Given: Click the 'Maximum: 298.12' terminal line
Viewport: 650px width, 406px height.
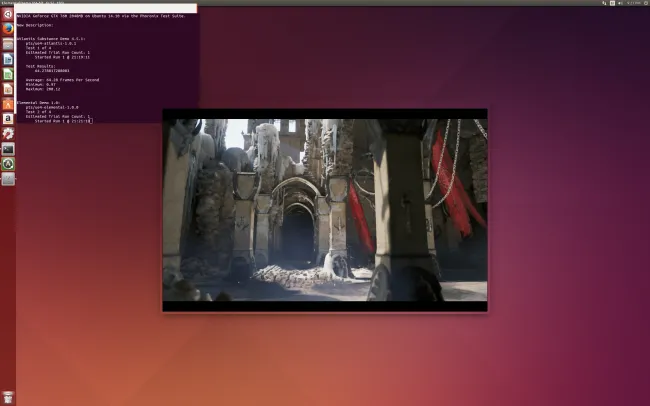Looking at the screenshot, I should coord(43,89).
